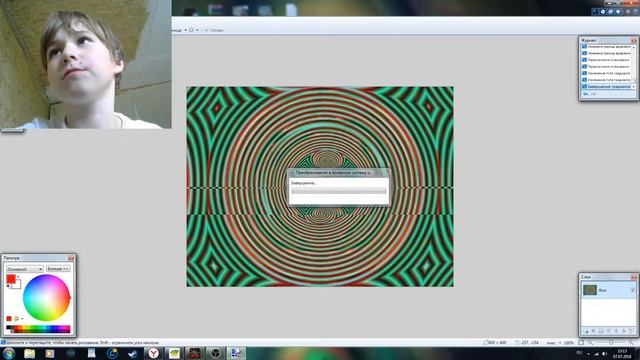
Task: Click History panel scroll down arrow
Action: tap(634, 87)
